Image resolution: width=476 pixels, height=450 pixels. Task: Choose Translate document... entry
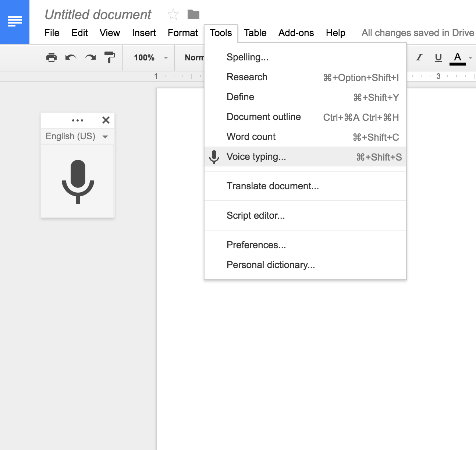305,186
